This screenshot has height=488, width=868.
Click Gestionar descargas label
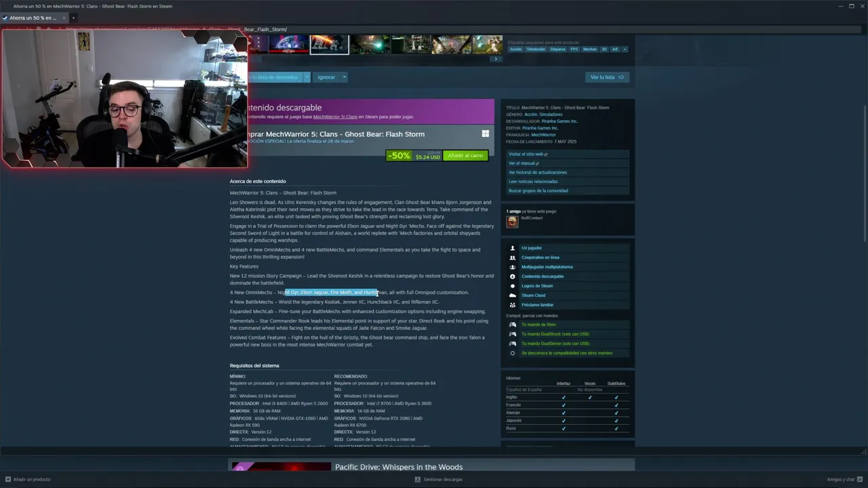coord(443,479)
